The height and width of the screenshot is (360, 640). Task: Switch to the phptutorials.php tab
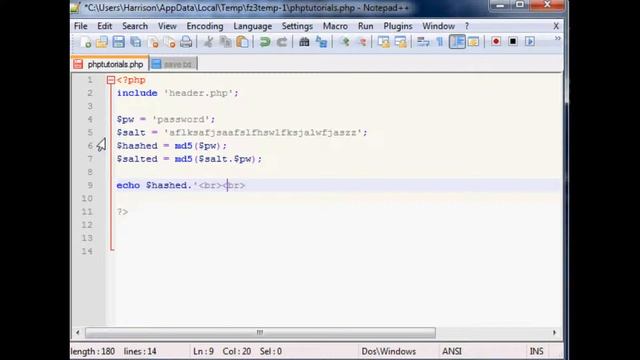(110, 64)
